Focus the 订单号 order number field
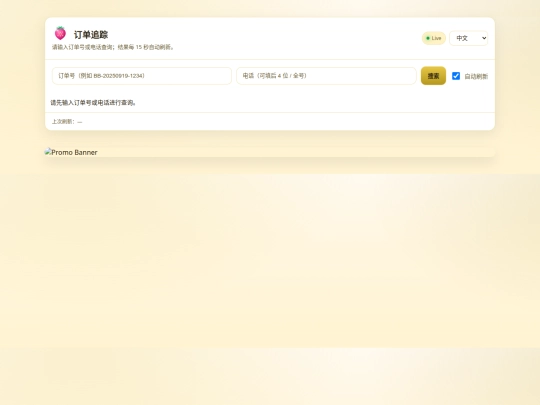The height and width of the screenshot is (405, 540). click(x=142, y=76)
